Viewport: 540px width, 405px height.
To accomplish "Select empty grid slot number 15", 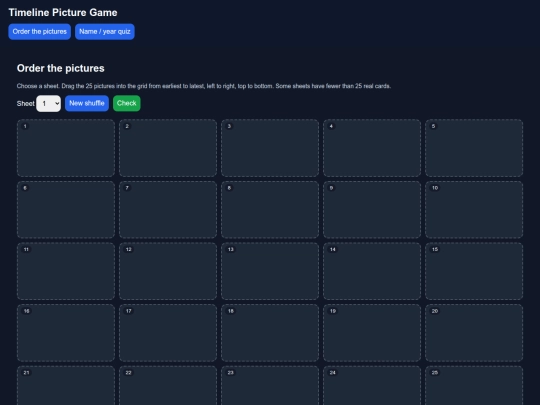I will coord(474,271).
